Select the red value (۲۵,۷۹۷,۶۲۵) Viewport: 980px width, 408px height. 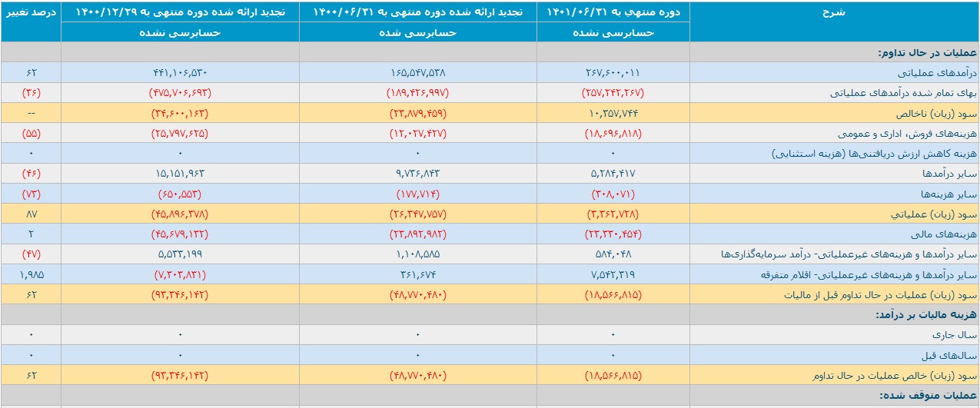180,134
